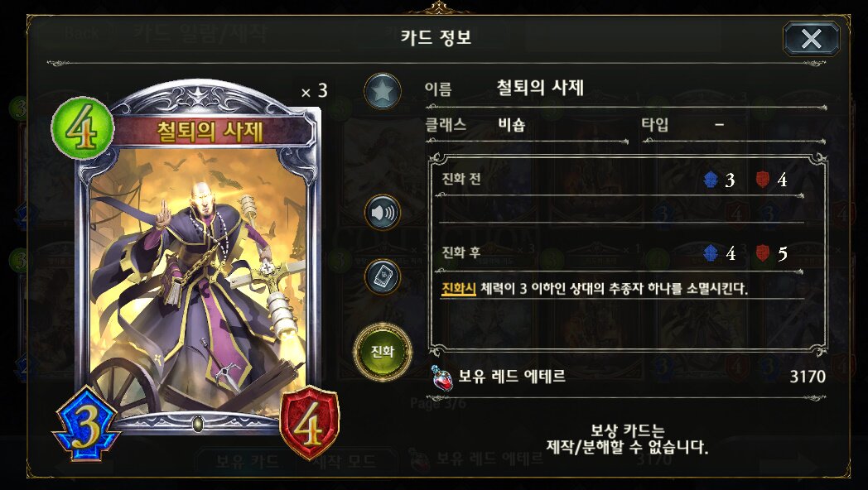Screen dimensions: 868x490
Task: Click the 진화 후 stats row
Action: [x=620, y=253]
